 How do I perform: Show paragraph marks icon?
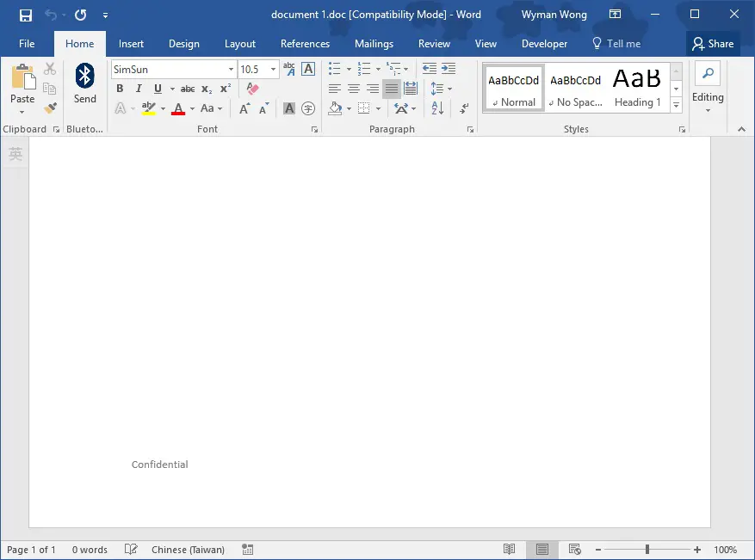point(464,108)
